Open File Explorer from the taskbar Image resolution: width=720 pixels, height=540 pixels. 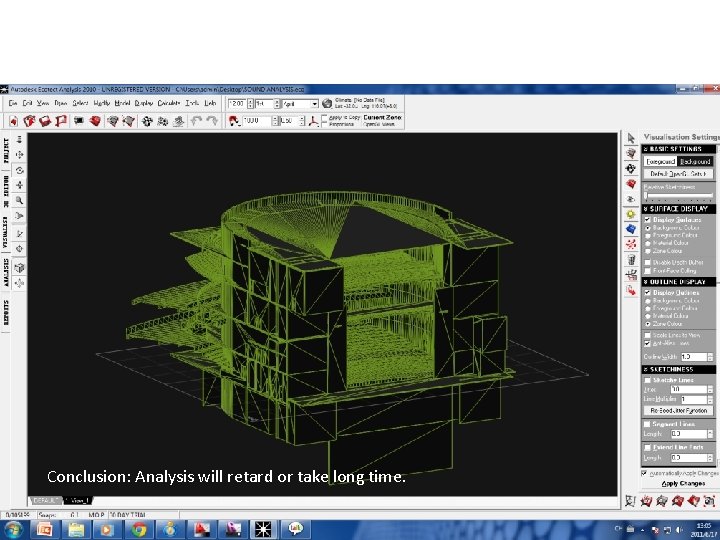coord(76,529)
